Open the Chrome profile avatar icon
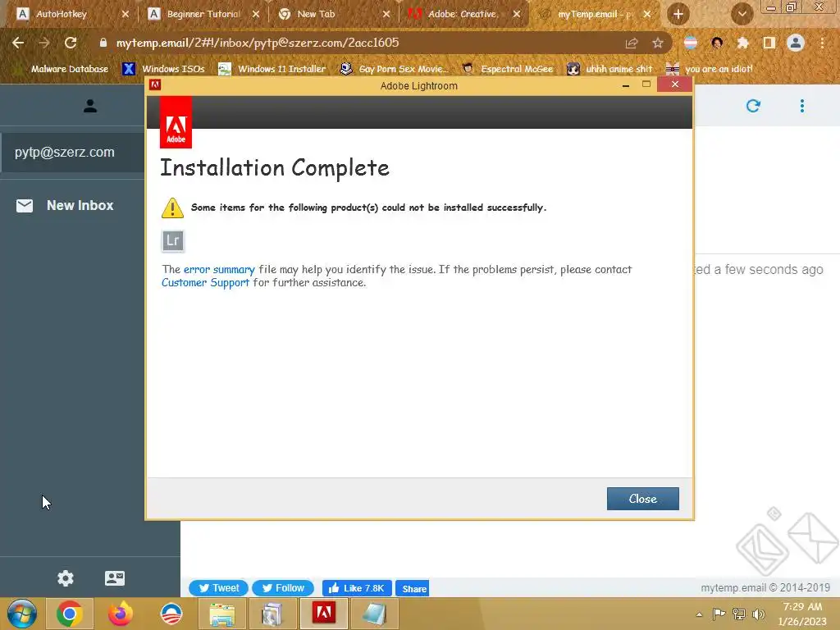Screen dimensions: 840x630 click(x=796, y=43)
